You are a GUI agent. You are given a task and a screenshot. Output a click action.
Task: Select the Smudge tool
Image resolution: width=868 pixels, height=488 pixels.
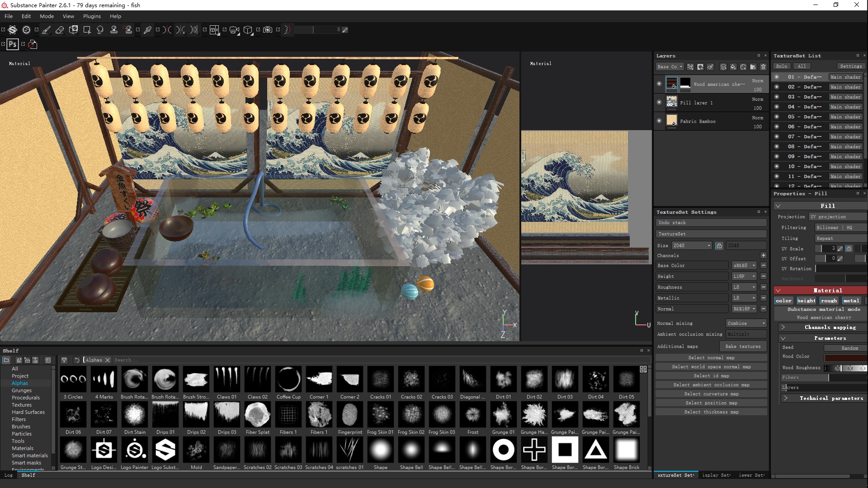coord(100,30)
